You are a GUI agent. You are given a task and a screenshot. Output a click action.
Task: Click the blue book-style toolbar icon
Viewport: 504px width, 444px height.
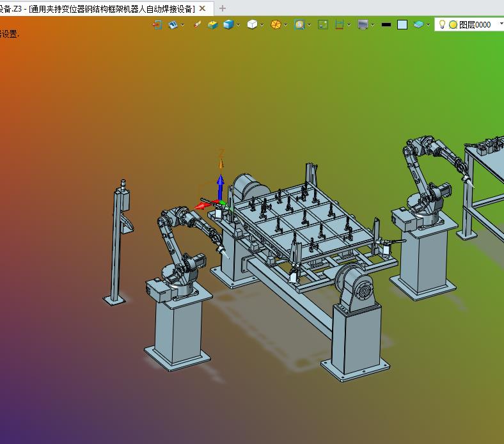coord(173,25)
